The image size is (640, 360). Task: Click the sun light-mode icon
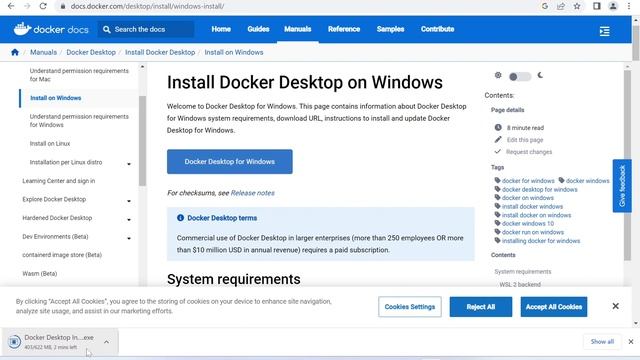tap(498, 75)
